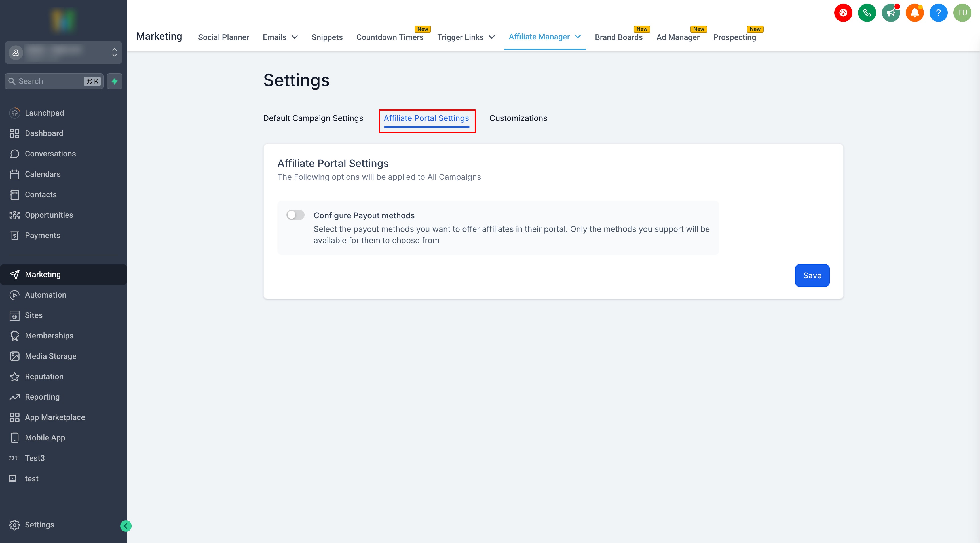Open the account switcher selector

click(63, 52)
